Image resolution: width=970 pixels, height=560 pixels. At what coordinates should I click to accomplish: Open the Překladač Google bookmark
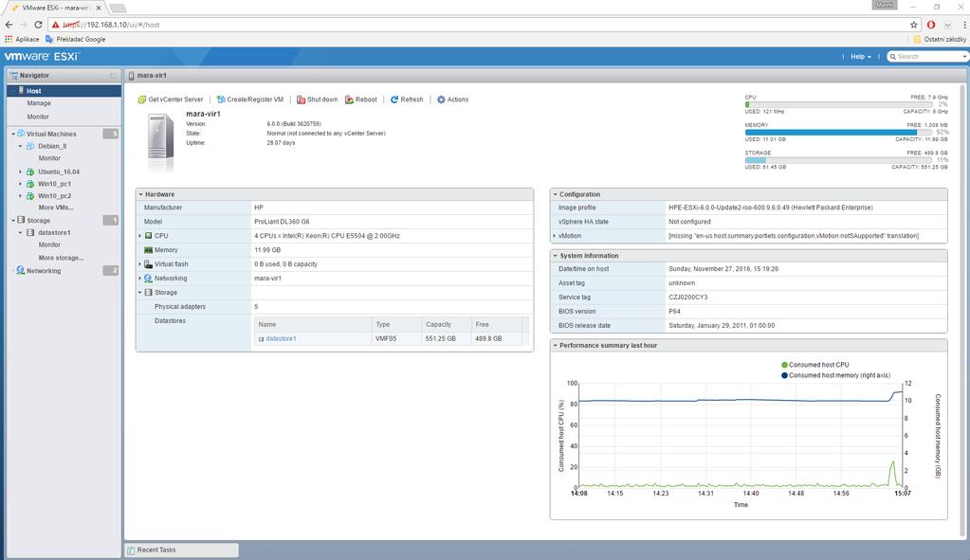(x=76, y=39)
